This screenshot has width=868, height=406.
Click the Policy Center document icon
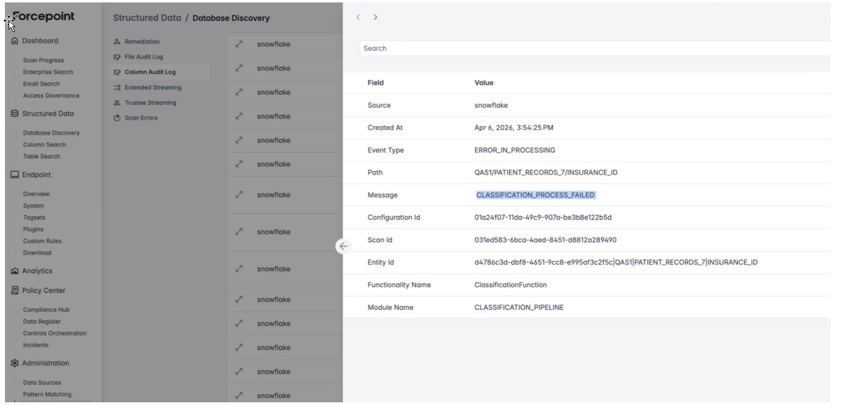pyautogui.click(x=15, y=291)
